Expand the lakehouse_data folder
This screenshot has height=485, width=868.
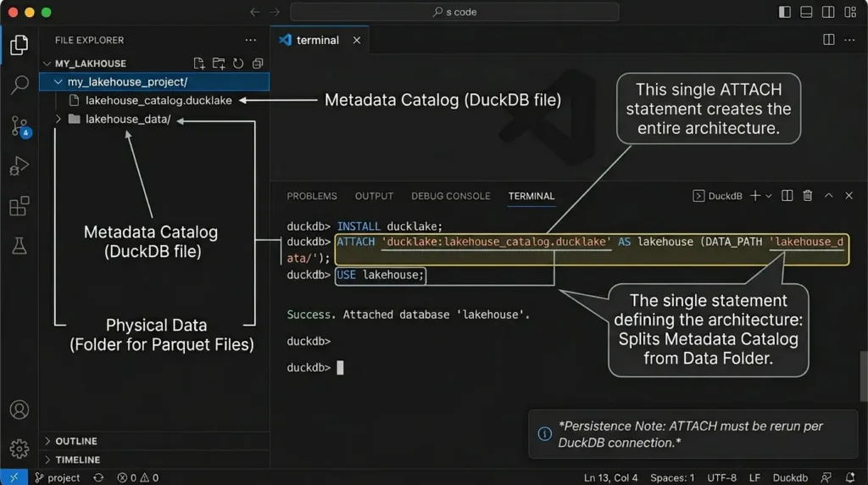(x=58, y=119)
